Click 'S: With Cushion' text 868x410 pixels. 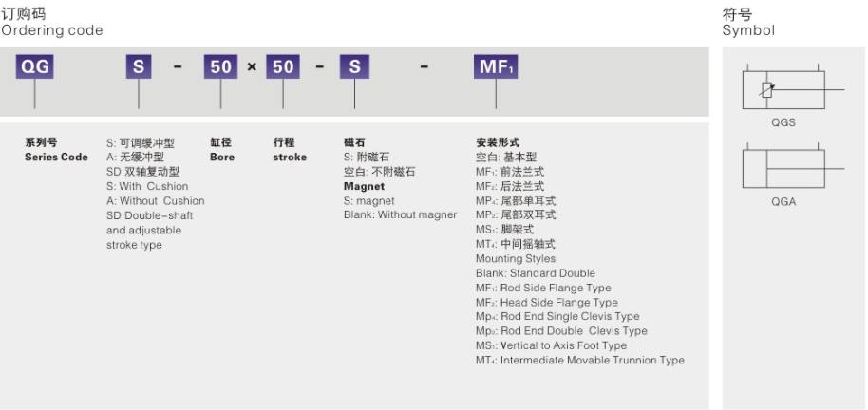point(147,186)
